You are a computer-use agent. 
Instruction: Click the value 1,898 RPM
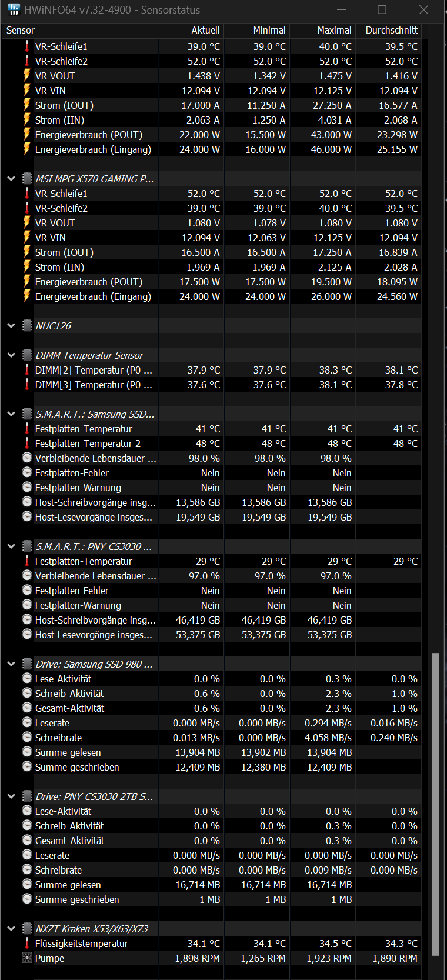pos(197,958)
